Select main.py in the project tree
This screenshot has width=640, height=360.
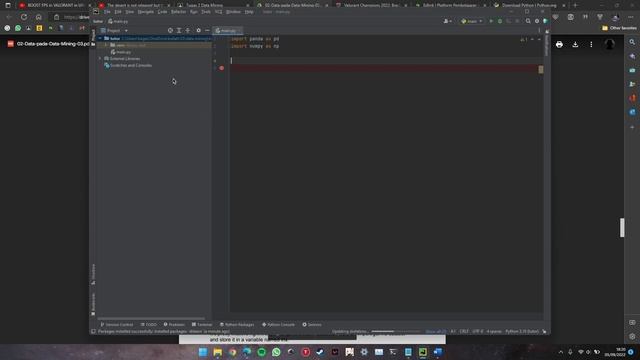point(121,52)
